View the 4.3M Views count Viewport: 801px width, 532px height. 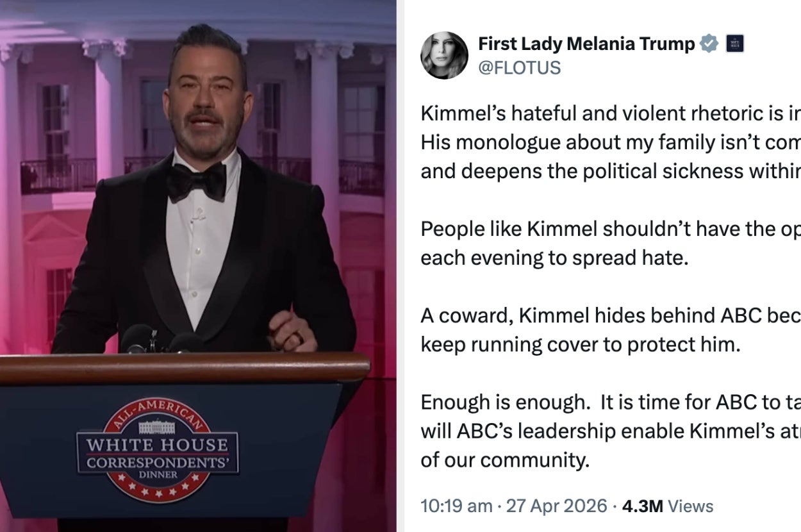coord(668,506)
